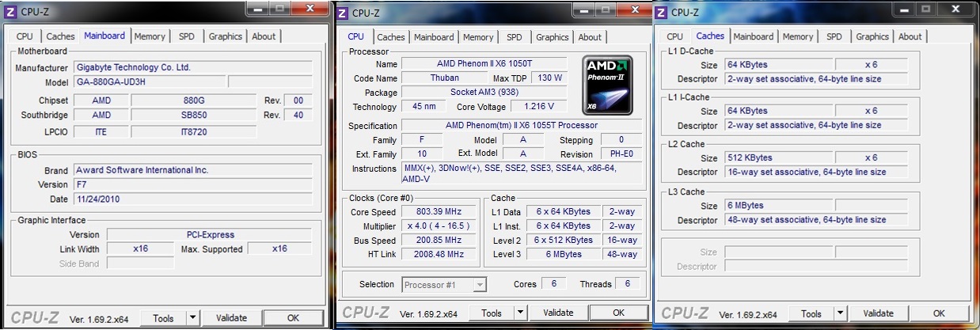Open the Graphics tab in the right Caches window
This screenshot has width=980, height=330.
pyautogui.click(x=872, y=36)
